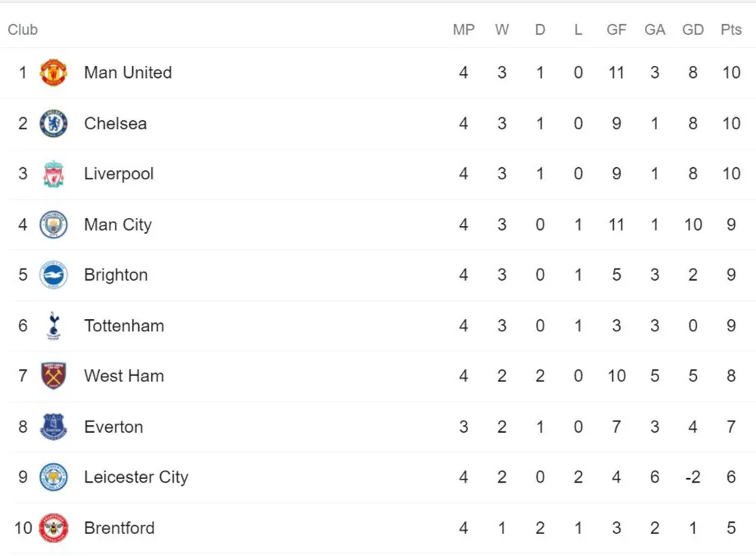756x556 pixels.
Task: Click the Everton club crest
Action: tap(54, 427)
